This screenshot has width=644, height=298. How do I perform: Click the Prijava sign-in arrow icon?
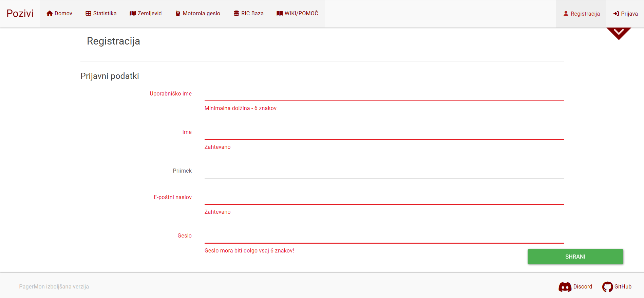pyautogui.click(x=616, y=14)
